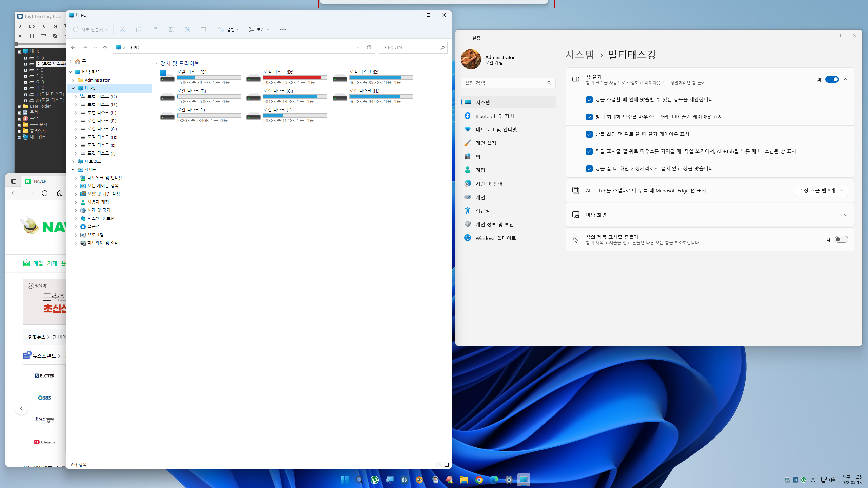The height and width of the screenshot is (488, 868).
Task: Switch Explorer to large icons view at bottom-right
Action: (447, 465)
